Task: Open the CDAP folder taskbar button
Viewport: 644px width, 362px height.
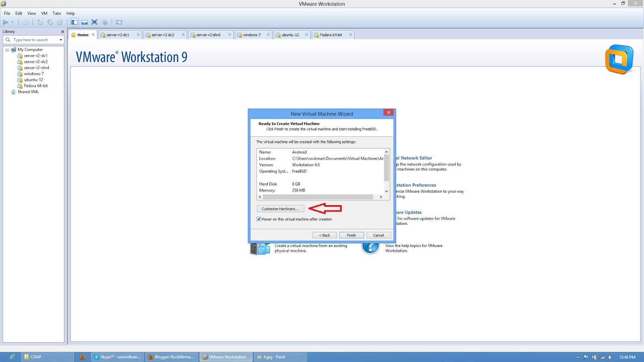Action: (47, 357)
